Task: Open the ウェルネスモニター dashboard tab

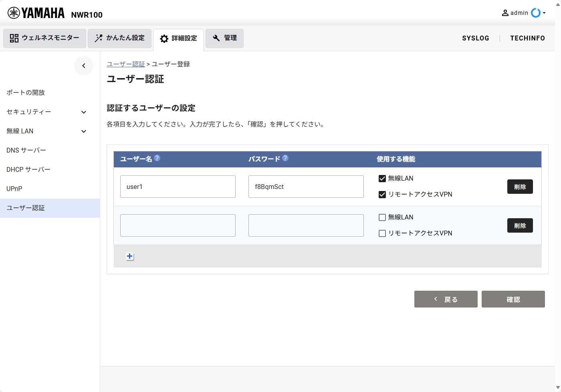Action: [45, 38]
